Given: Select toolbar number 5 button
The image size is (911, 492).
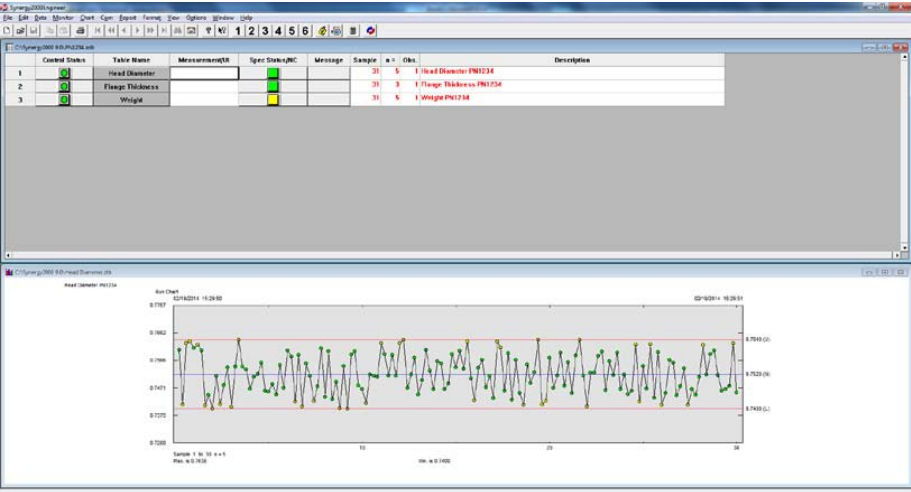Looking at the screenshot, I should (292, 31).
